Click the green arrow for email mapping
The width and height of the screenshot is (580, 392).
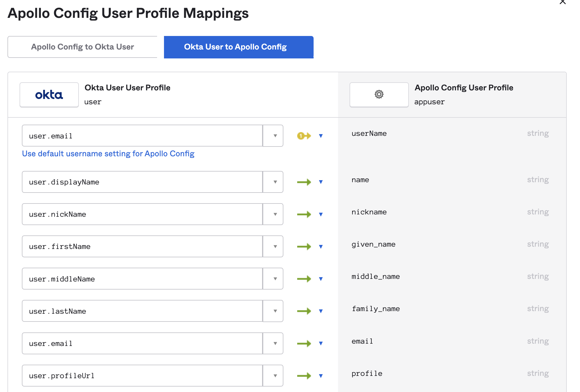pyautogui.click(x=304, y=343)
